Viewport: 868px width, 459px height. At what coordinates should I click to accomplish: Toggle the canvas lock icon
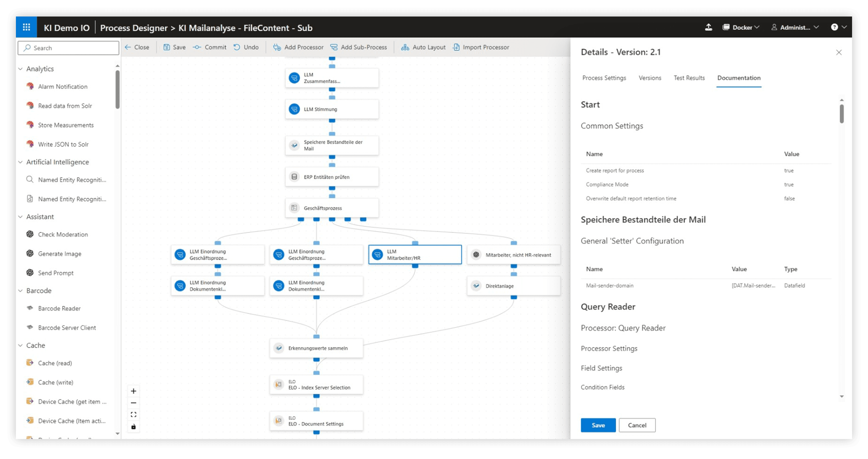pos(133,427)
